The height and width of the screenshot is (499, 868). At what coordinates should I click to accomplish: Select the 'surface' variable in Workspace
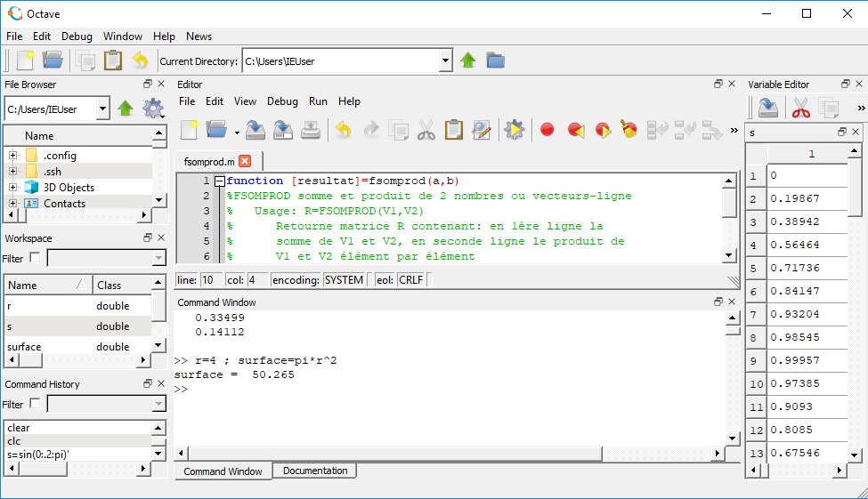[x=77, y=347]
